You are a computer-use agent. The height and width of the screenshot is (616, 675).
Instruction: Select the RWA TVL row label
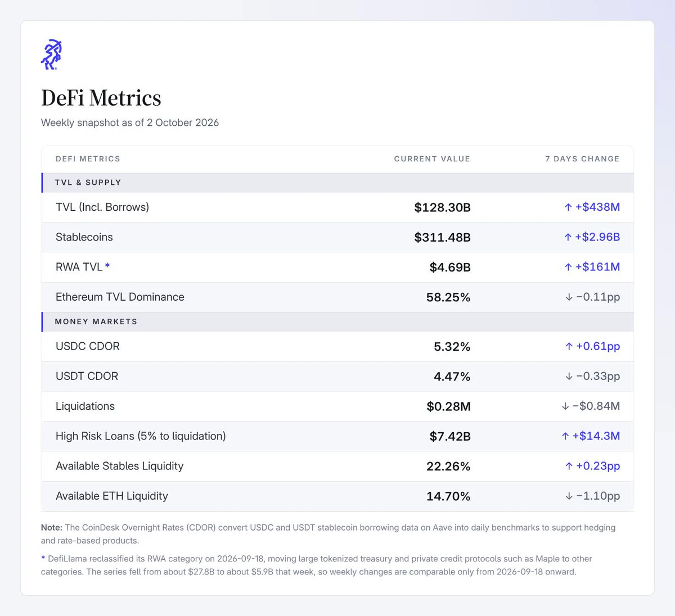pos(79,267)
